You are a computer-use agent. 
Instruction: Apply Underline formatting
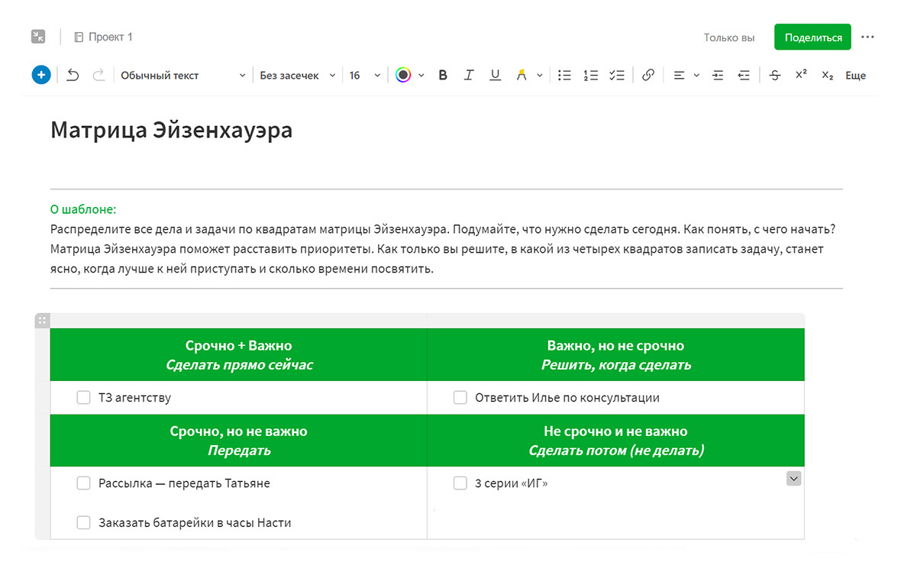pyautogui.click(x=495, y=76)
